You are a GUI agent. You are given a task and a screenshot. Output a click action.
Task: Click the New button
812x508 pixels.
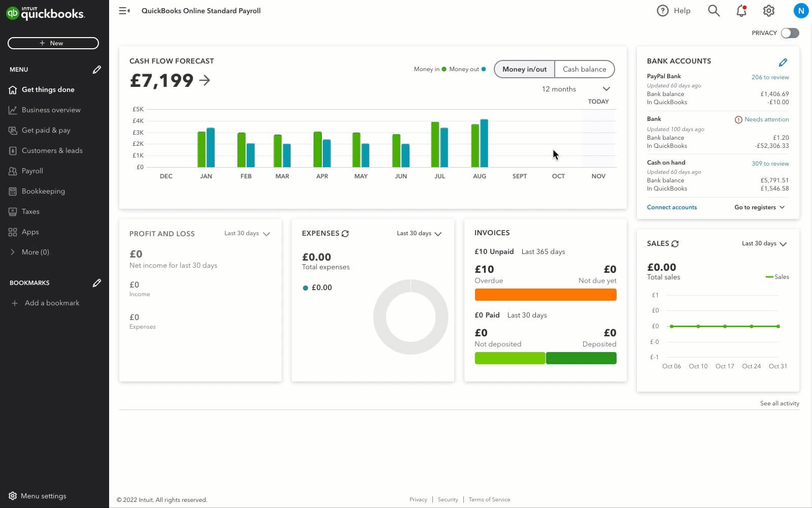(x=53, y=43)
